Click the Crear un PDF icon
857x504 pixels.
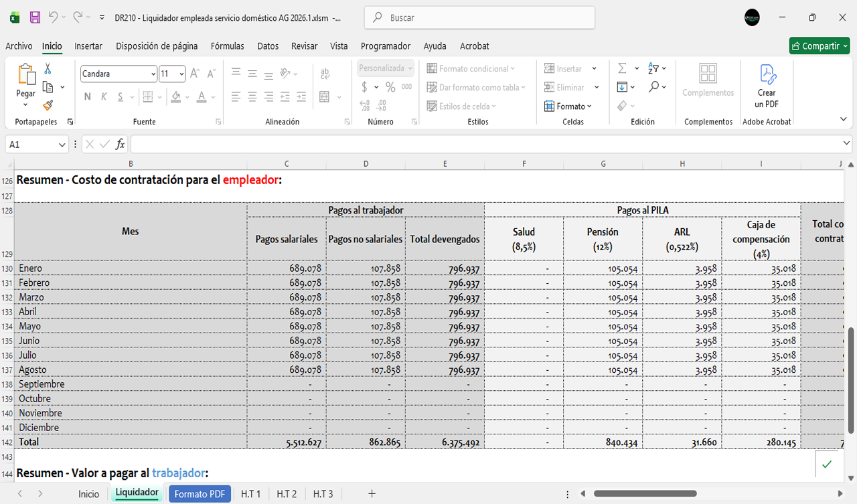(x=767, y=86)
